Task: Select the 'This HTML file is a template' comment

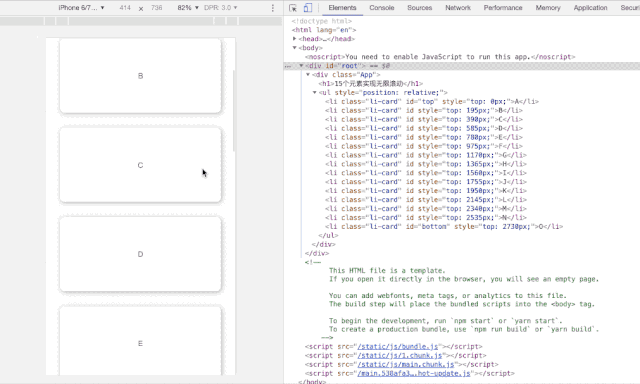Action: (x=387, y=271)
